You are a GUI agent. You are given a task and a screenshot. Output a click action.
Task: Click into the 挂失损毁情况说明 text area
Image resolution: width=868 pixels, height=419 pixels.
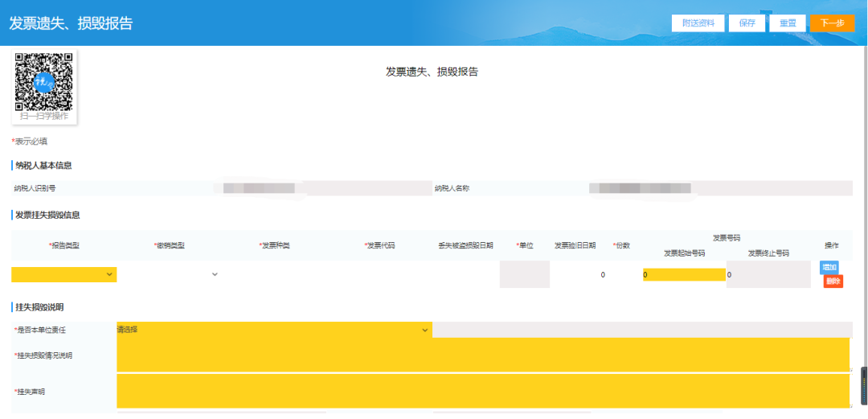[482, 355]
